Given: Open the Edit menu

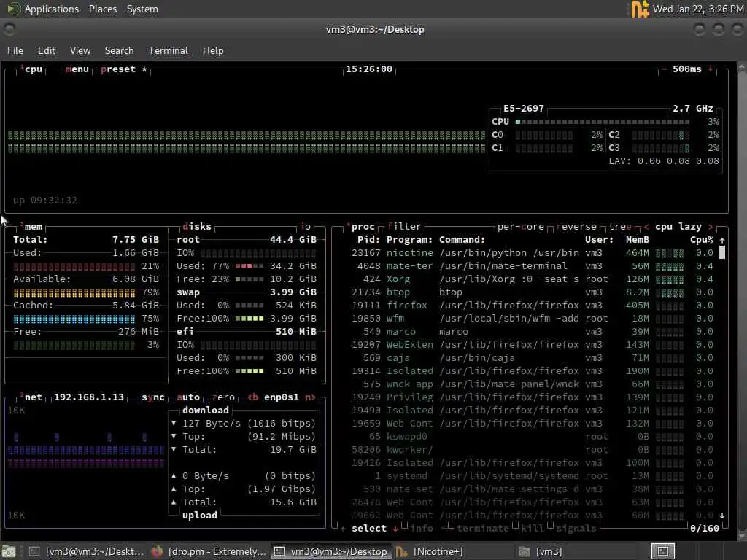Looking at the screenshot, I should [x=46, y=50].
